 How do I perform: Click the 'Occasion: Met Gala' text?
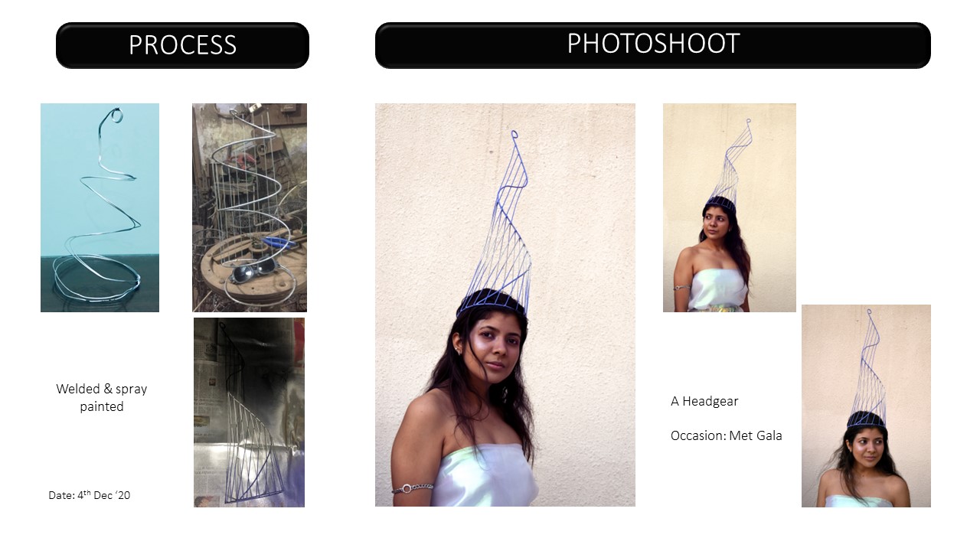[x=727, y=435]
